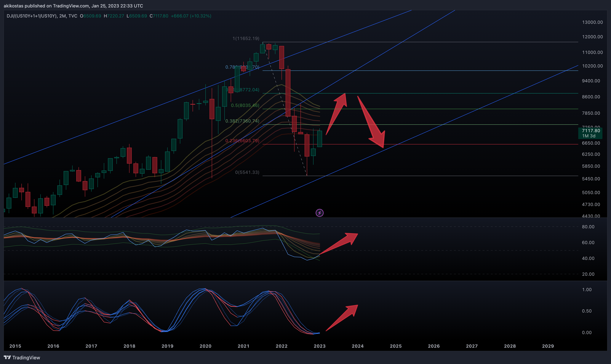Click the 12000.00 price axis label
Image resolution: width=611 pixels, height=364 pixels.
592,37
